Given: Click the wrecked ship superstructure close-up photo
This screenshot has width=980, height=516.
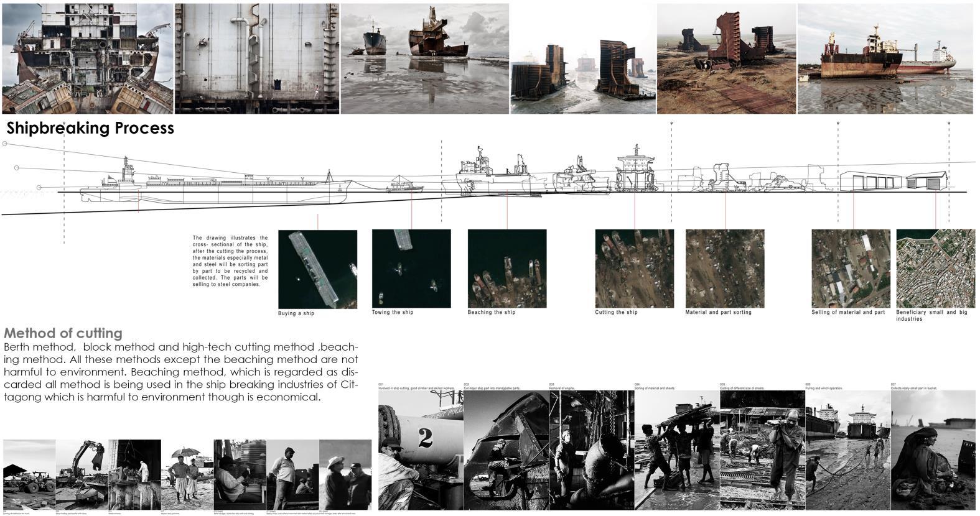Looking at the screenshot, I should tap(87, 58).
